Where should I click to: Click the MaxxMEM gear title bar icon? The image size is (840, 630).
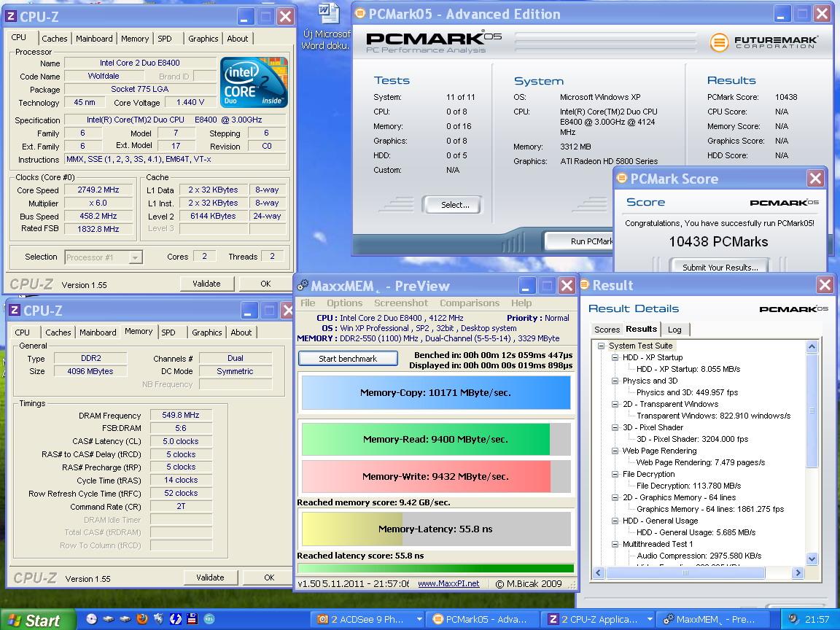(303, 286)
